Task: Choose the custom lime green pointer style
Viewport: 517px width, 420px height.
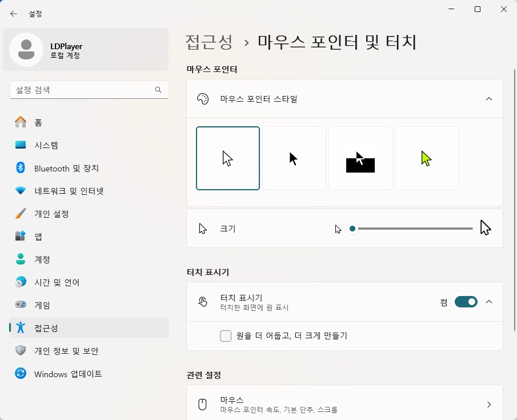Action: [x=427, y=158]
